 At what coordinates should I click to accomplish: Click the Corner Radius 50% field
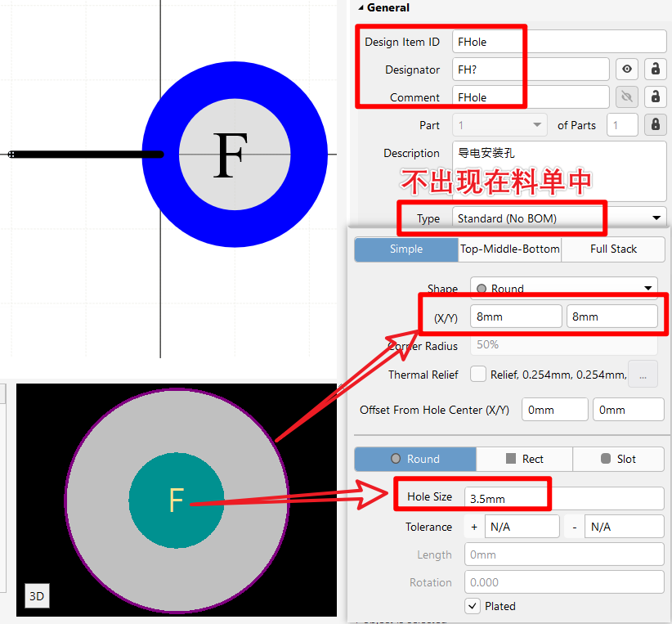pyautogui.click(x=564, y=345)
